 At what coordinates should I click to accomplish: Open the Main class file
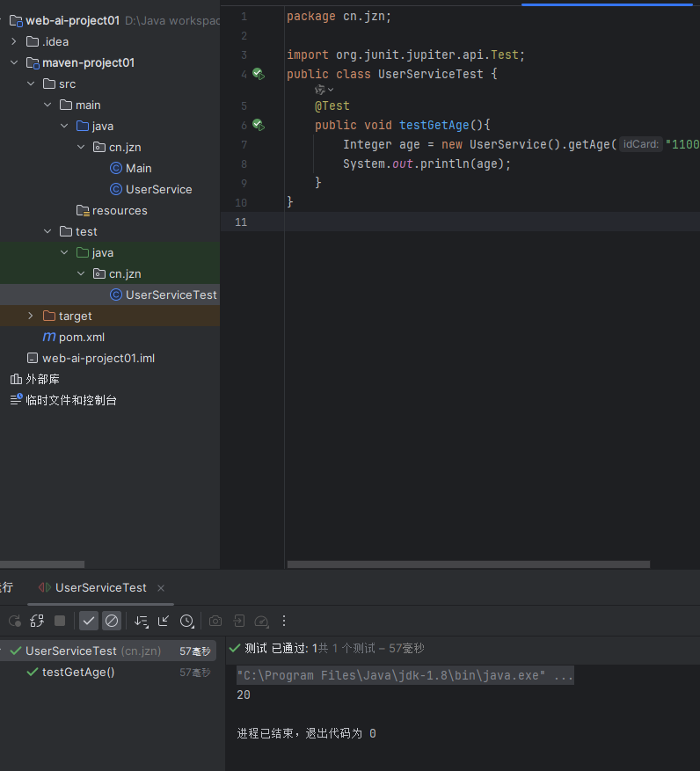click(138, 168)
